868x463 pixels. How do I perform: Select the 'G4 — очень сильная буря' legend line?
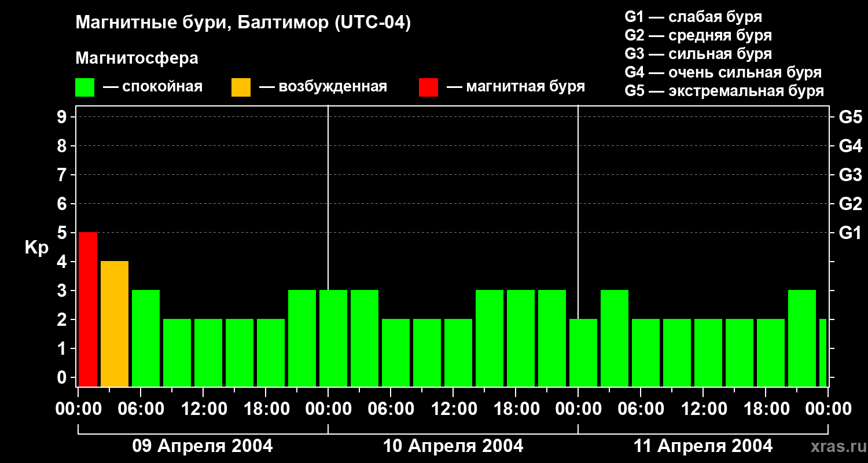pos(723,72)
